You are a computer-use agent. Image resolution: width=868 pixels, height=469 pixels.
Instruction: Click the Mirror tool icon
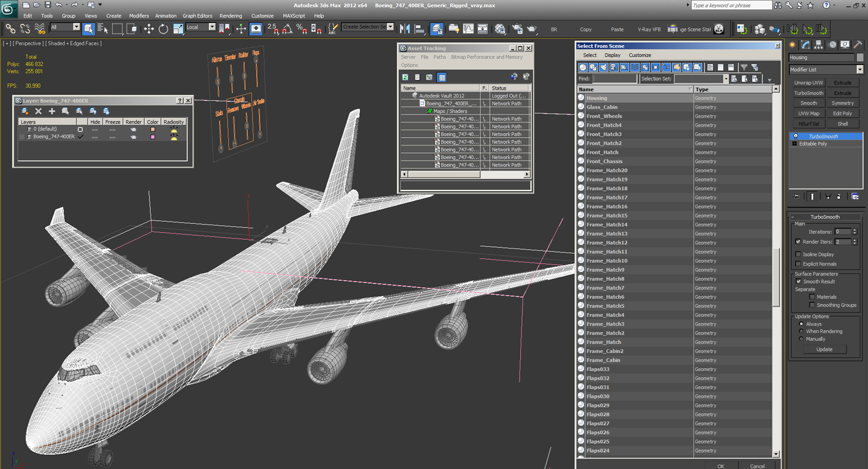(x=405, y=28)
